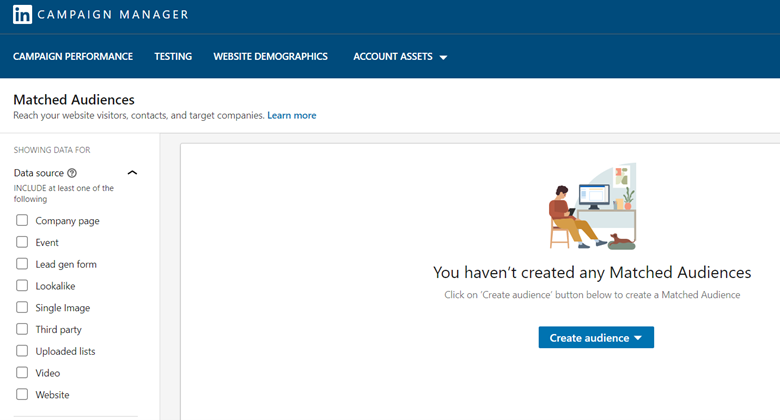Click the 'INCLUDE at least one of the following' text

click(64, 193)
